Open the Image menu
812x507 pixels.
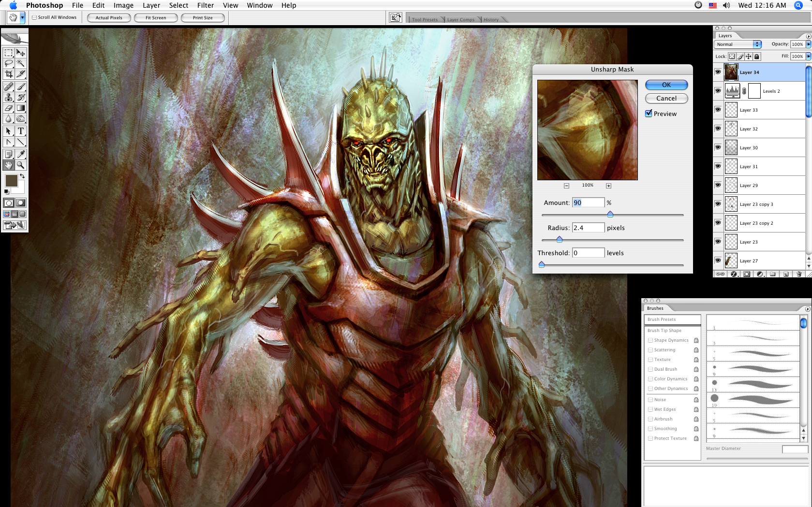click(123, 5)
